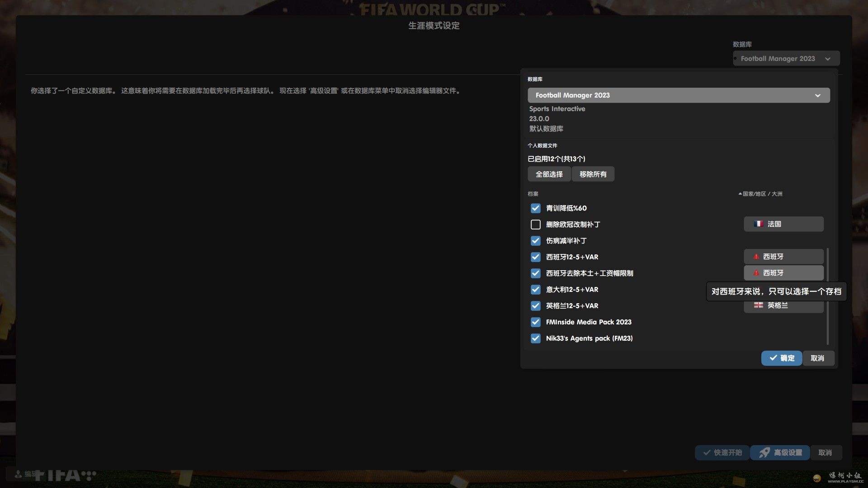The height and width of the screenshot is (488, 868).
Task: Click the 西班牙 tag for 西班牙12-5+VAR
Action: pos(783,257)
